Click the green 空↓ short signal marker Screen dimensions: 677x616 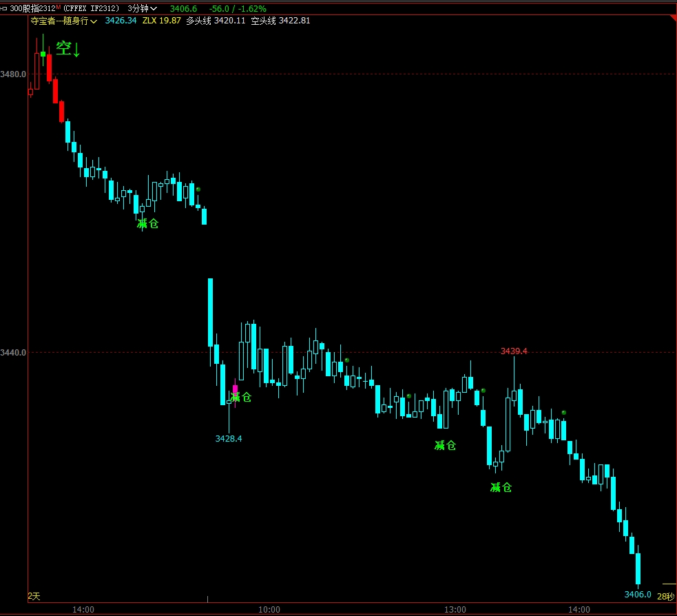coord(67,49)
